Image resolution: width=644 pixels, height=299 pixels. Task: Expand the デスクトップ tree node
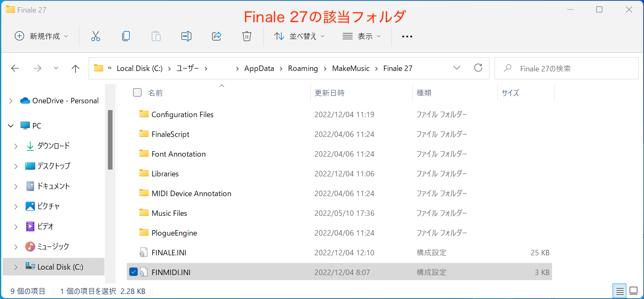[16, 166]
